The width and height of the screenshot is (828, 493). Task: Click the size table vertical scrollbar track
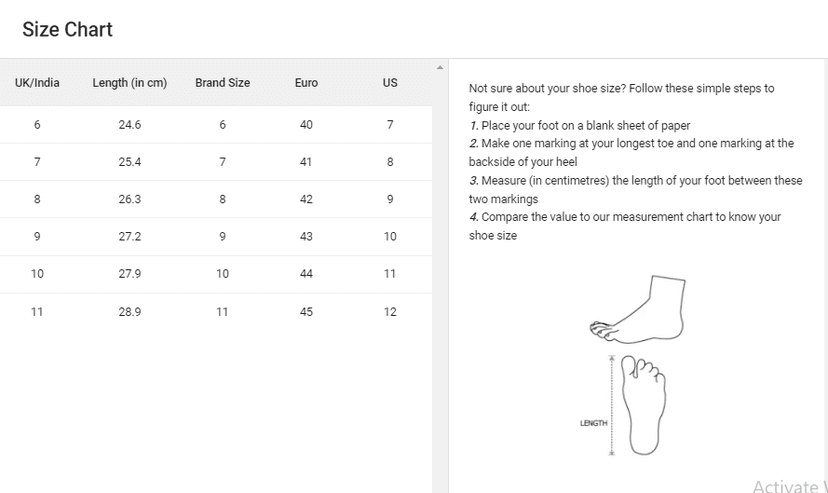(x=440, y=280)
